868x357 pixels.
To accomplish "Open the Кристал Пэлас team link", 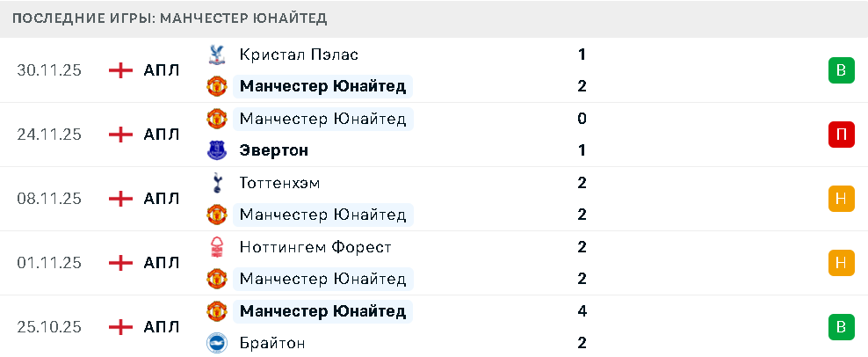I will point(299,55).
